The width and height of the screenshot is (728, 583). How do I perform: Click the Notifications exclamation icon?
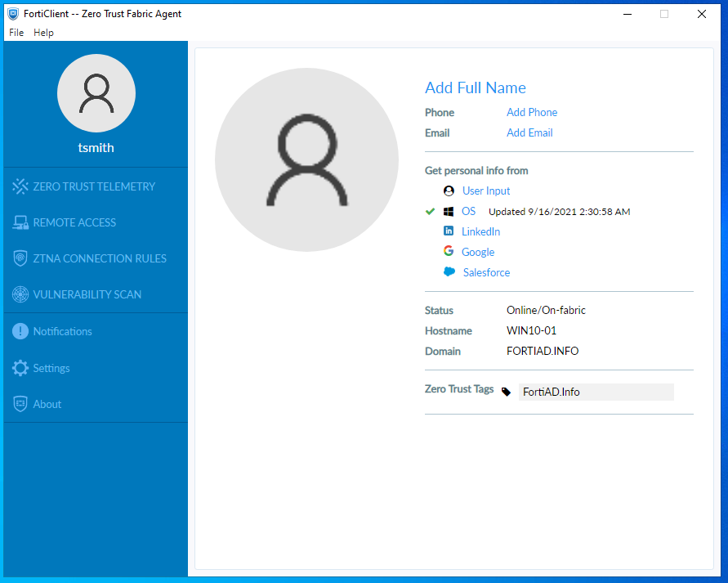20,331
